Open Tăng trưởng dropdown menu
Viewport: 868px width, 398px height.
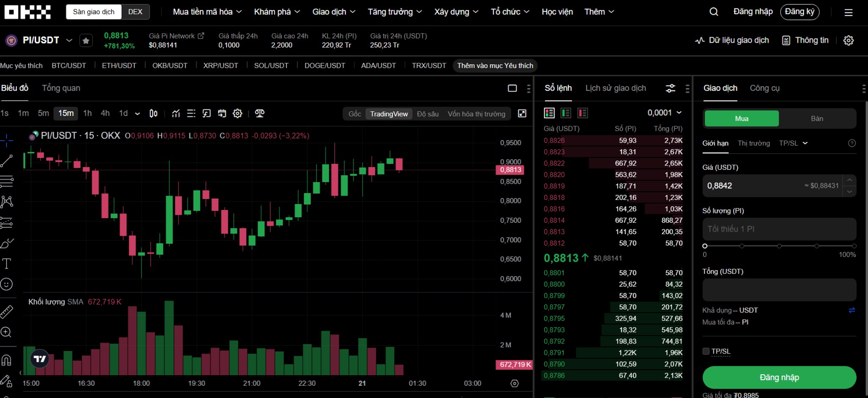click(x=395, y=12)
